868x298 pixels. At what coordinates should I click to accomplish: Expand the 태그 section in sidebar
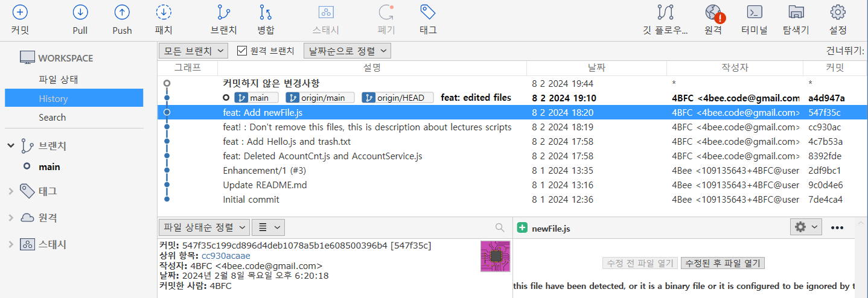tap(11, 191)
